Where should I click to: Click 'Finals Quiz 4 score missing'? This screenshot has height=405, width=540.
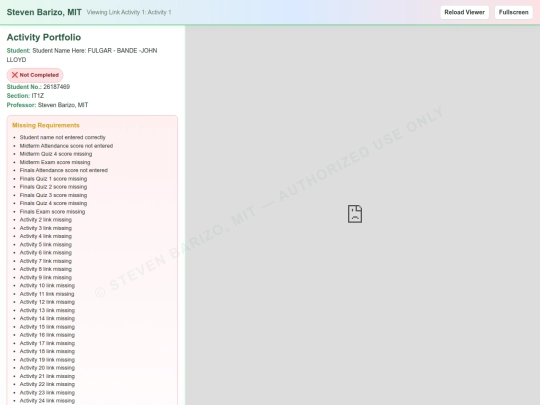(53, 204)
